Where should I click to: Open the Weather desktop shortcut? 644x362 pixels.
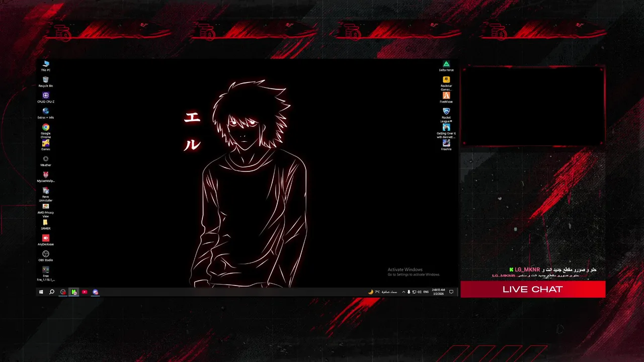click(46, 161)
